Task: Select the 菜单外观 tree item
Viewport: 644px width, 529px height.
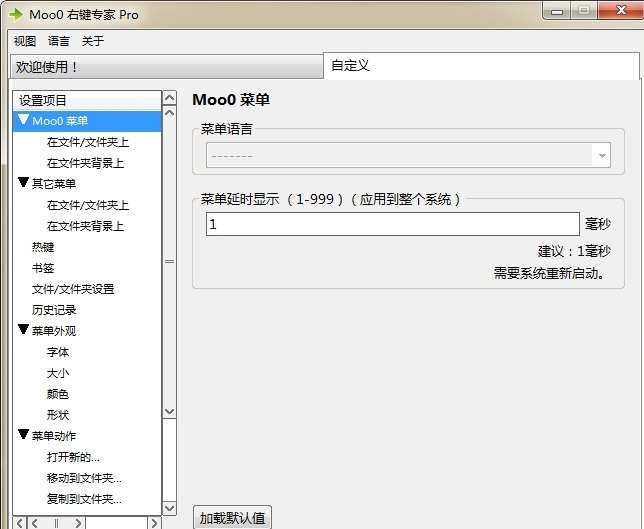Action: tap(54, 331)
